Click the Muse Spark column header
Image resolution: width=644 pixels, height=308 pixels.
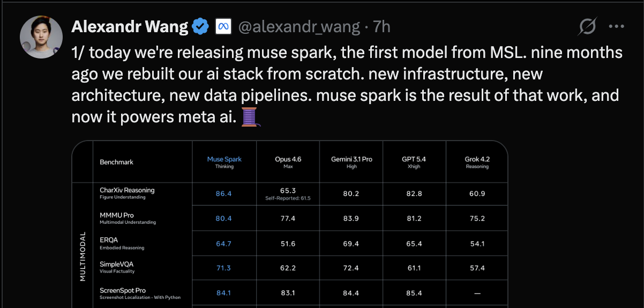(224, 162)
